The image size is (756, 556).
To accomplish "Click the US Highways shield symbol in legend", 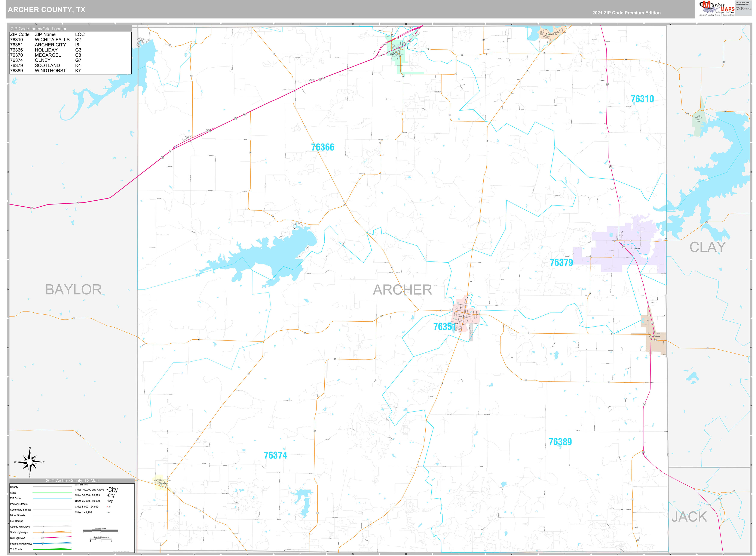I will 43,538.
